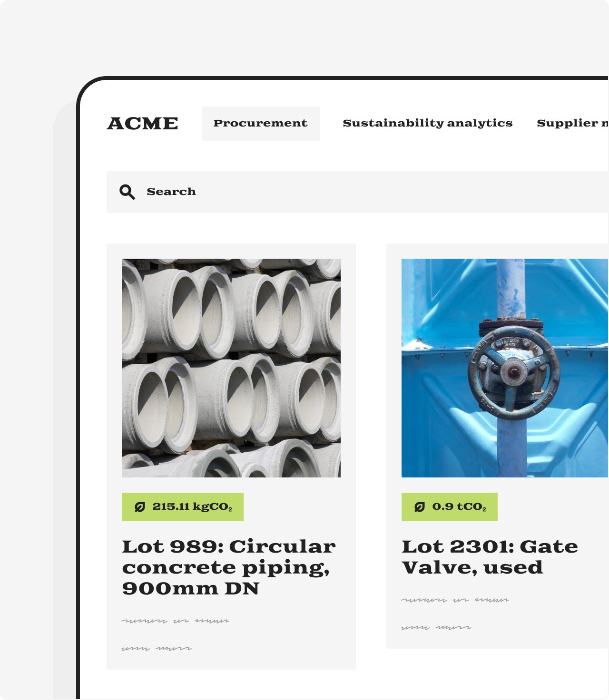
Task: Select the 215.11 kgCO₂ emissions badge
Action: 183,507
